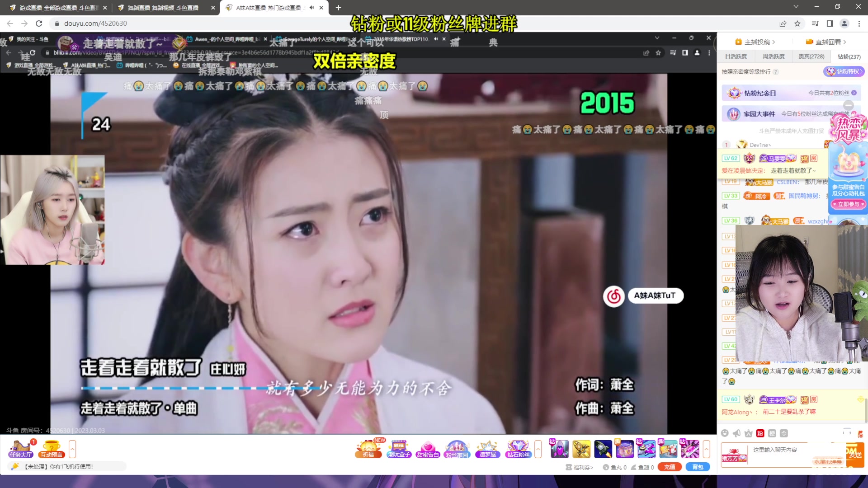Switch to the 贵宾(2728) tab
This screenshot has width=868, height=488.
click(x=811, y=56)
